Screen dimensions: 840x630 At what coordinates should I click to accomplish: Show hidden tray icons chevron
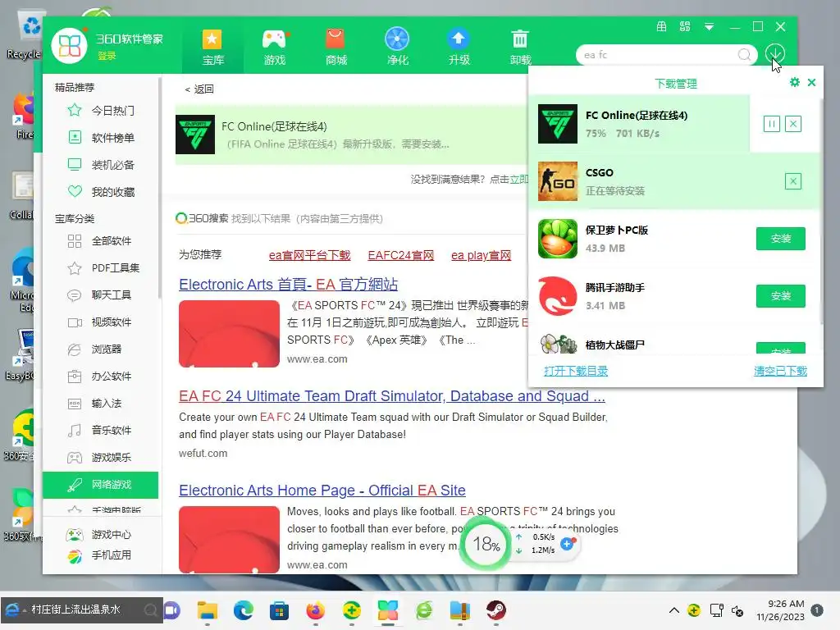674,610
